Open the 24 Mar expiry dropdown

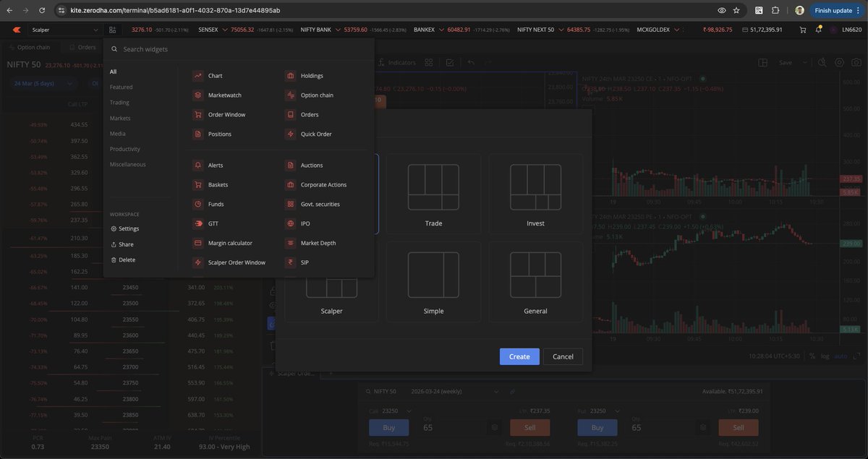44,83
